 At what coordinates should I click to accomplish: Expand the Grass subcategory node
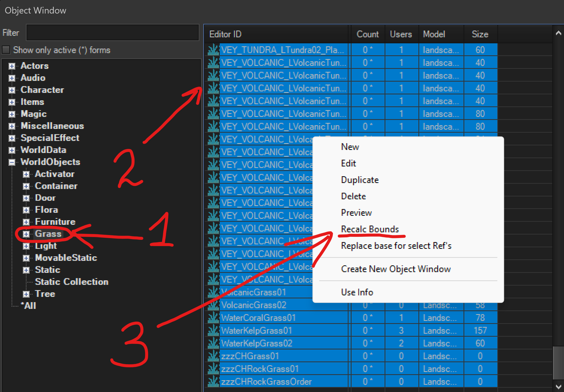click(26, 234)
